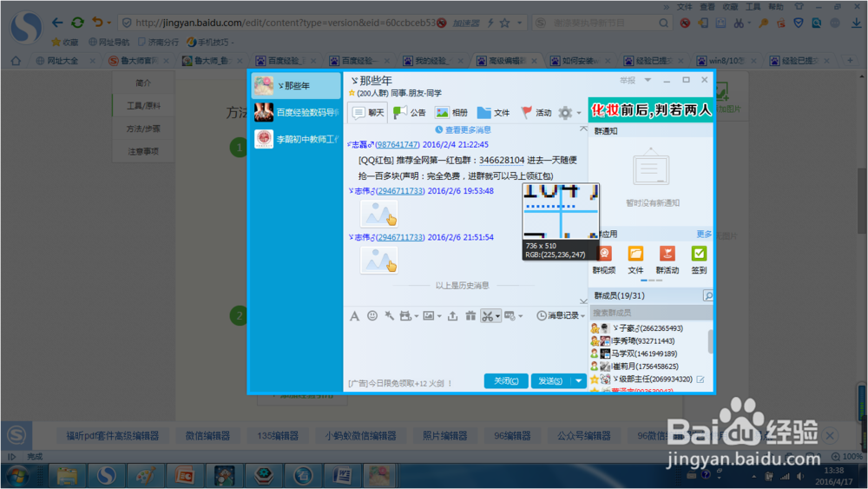Click the 发送(S) send button

551,381
